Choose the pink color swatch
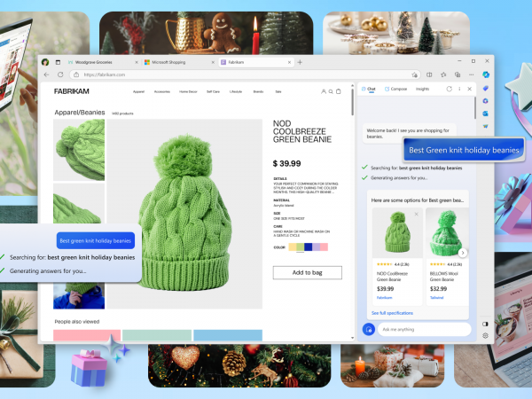The height and width of the screenshot is (399, 532). pyautogui.click(x=324, y=247)
